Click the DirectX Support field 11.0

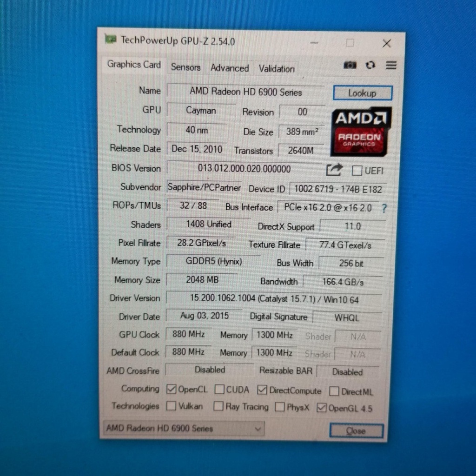353,226
